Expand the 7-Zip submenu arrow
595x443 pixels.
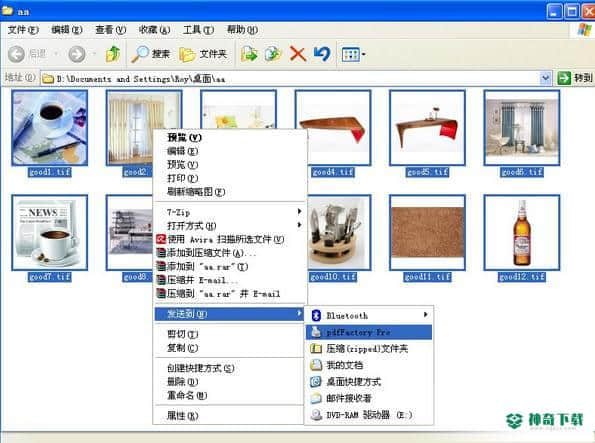(299, 211)
